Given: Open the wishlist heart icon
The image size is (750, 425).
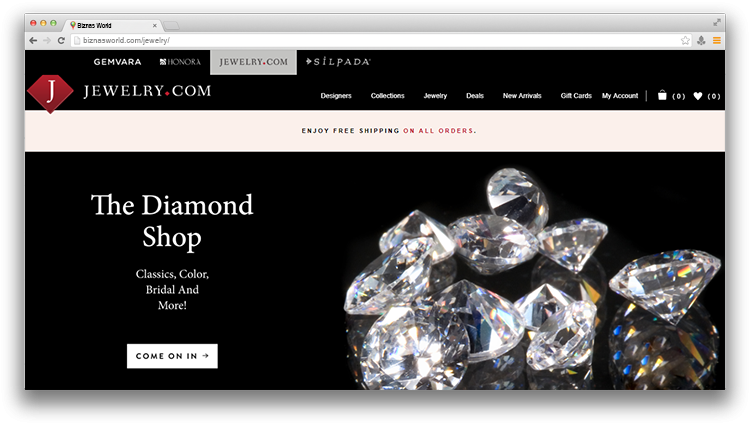Looking at the screenshot, I should 697,96.
